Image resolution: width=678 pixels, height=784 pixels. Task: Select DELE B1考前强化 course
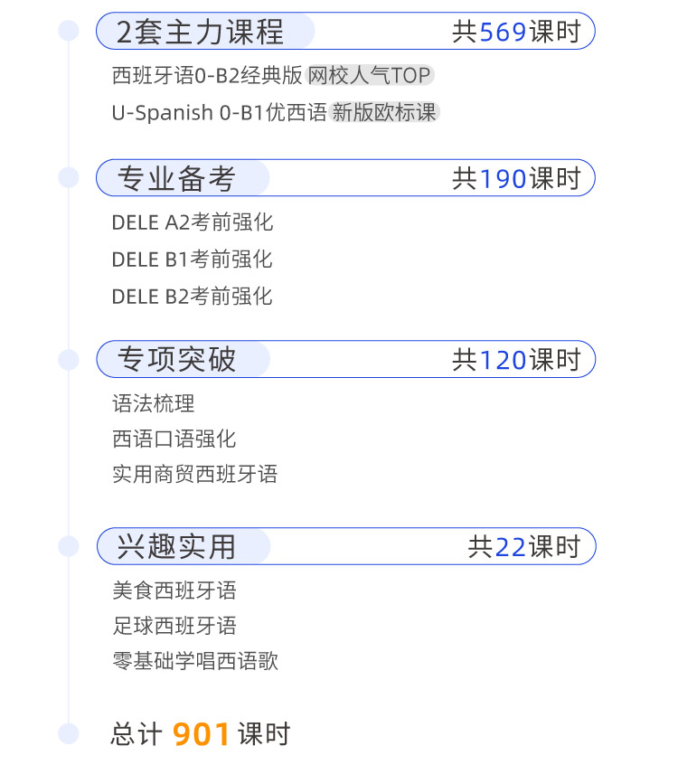[x=192, y=260]
